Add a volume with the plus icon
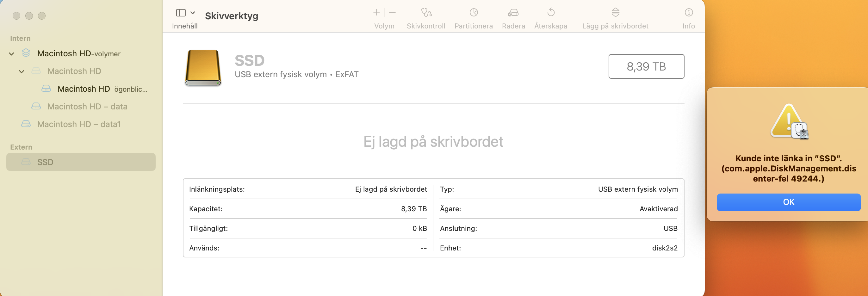This screenshot has width=868, height=296. tap(376, 12)
